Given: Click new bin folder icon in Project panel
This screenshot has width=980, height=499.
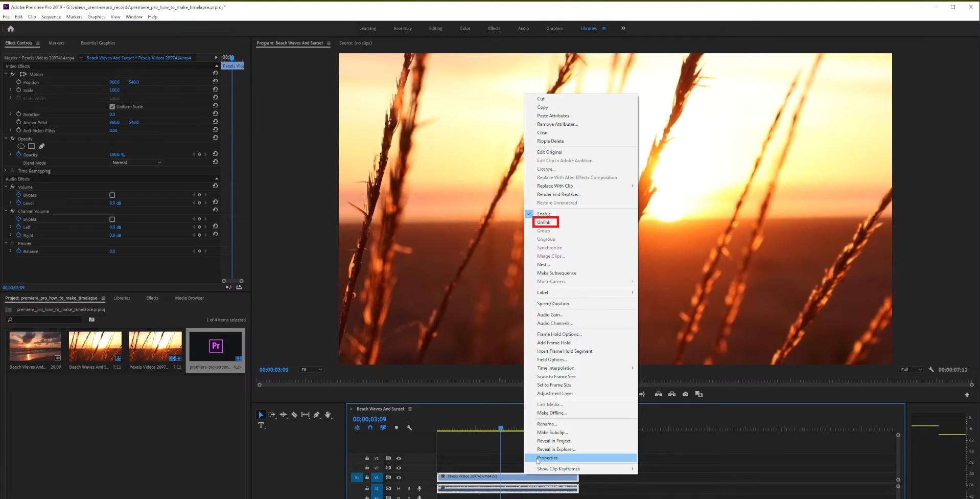Looking at the screenshot, I should click(x=91, y=320).
